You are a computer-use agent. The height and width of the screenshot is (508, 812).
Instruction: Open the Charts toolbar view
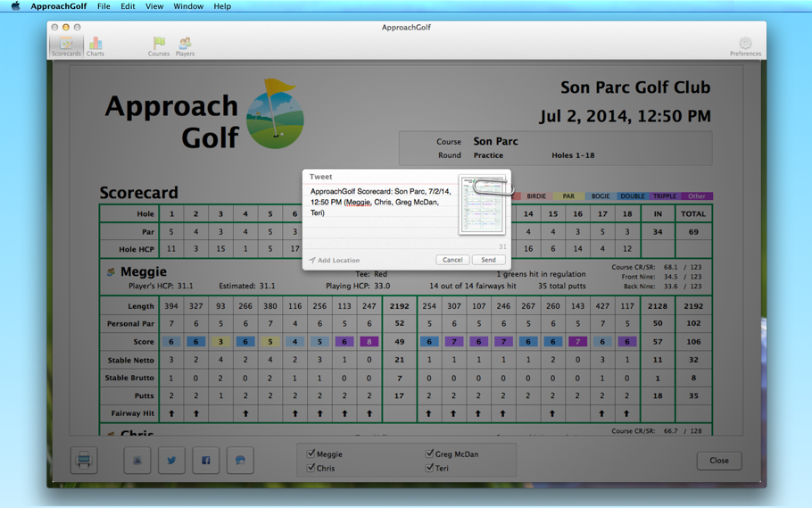tap(95, 46)
